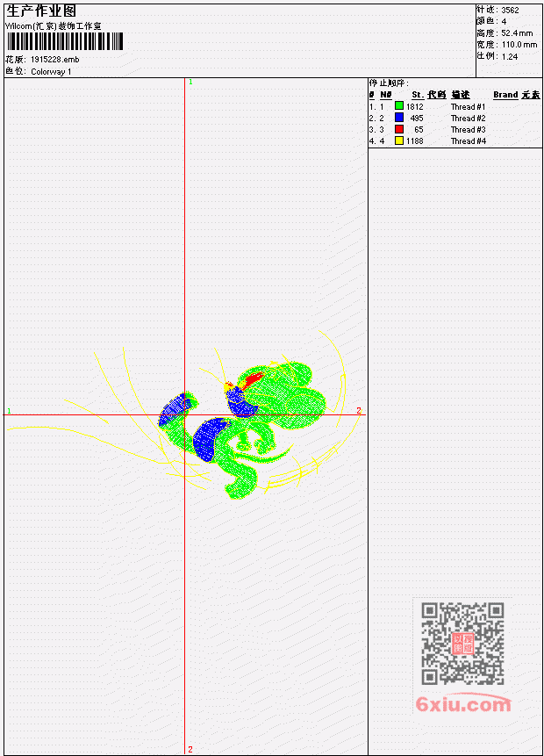544x756 pixels.
Task: Select the file name 1915228.emb
Action: click(x=55, y=60)
